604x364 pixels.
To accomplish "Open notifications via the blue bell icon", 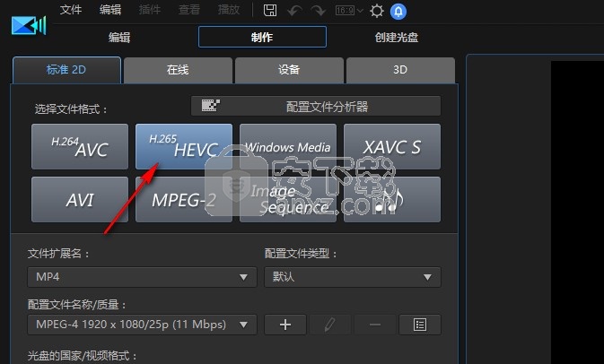I will (x=398, y=11).
